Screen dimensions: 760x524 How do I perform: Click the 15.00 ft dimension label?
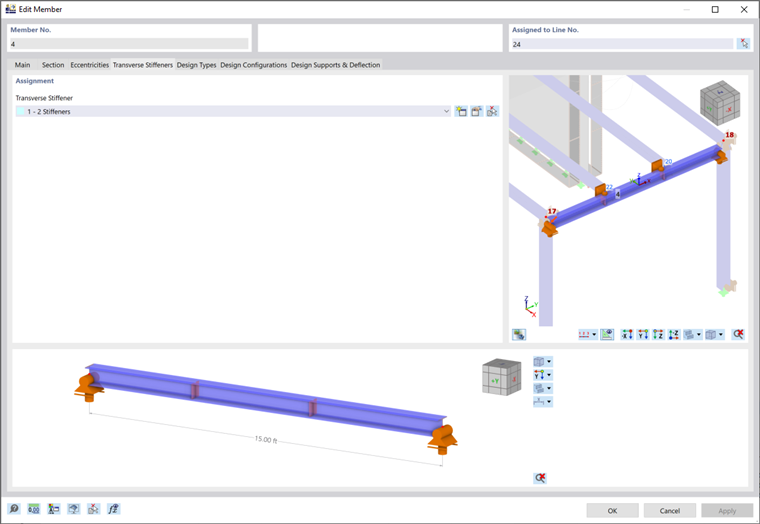coord(266,439)
